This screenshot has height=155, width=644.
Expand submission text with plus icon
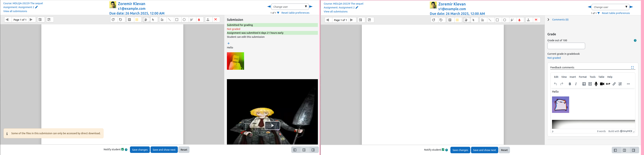point(228,43)
